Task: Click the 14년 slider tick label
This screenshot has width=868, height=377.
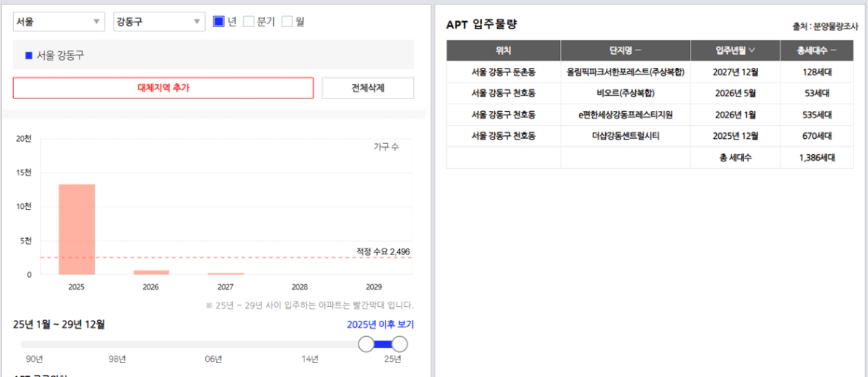Action: click(310, 359)
